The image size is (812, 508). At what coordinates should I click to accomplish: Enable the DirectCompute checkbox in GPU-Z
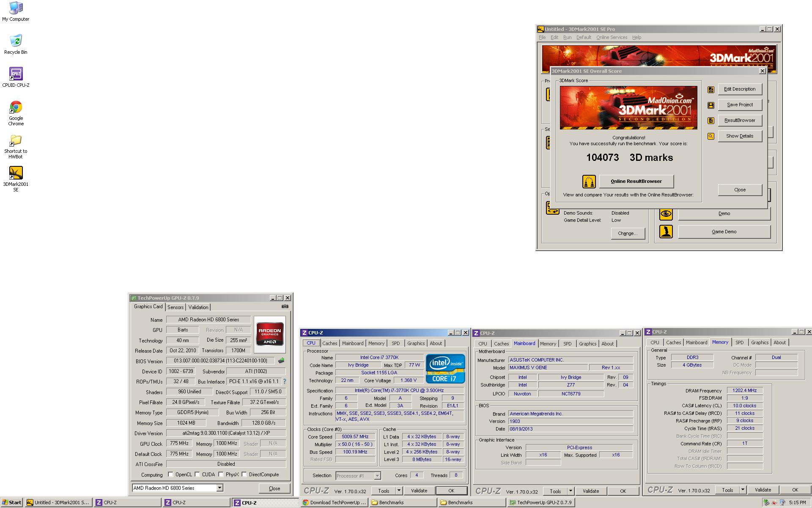point(244,474)
